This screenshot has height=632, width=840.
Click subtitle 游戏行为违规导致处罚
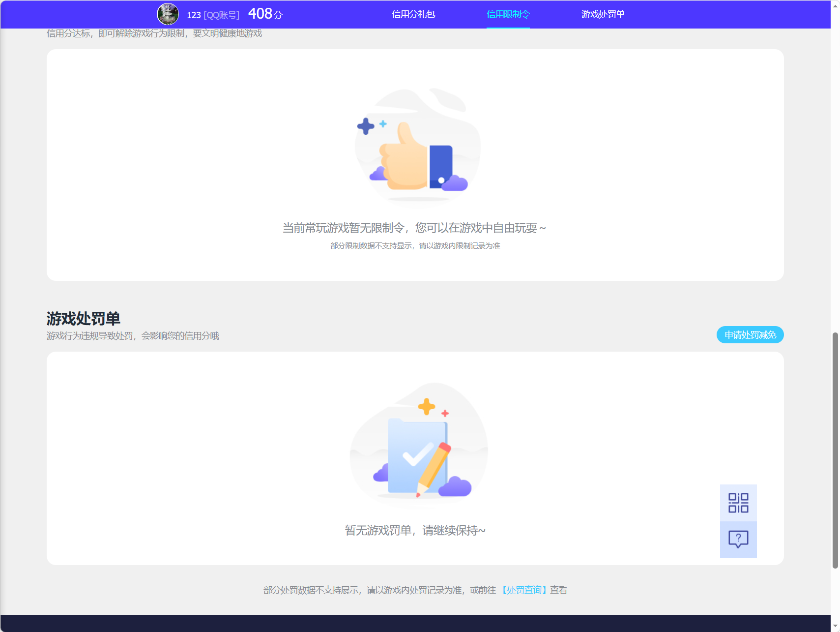90,335
